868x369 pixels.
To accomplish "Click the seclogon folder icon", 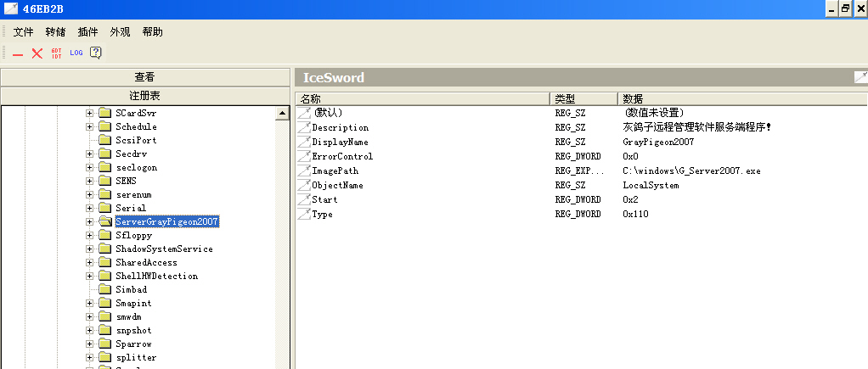I will point(104,168).
